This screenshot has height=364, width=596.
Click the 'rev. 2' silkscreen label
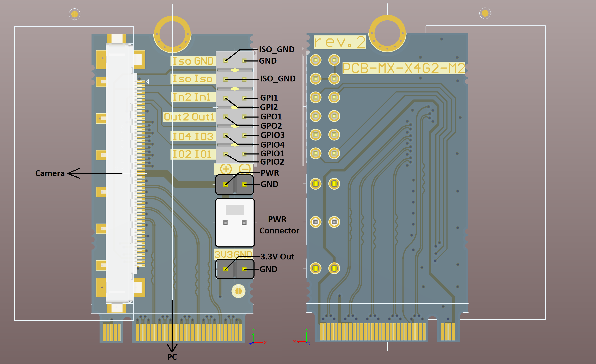(x=339, y=42)
